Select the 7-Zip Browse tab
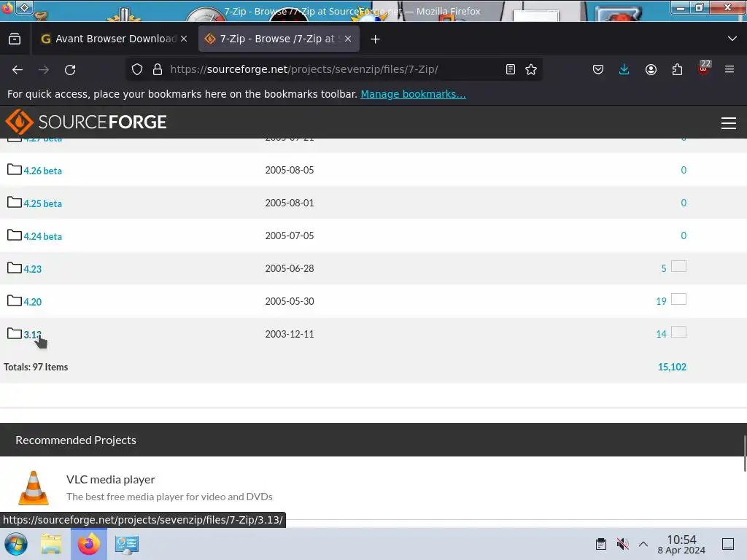Viewport: 747px width, 560px height. pos(279,39)
